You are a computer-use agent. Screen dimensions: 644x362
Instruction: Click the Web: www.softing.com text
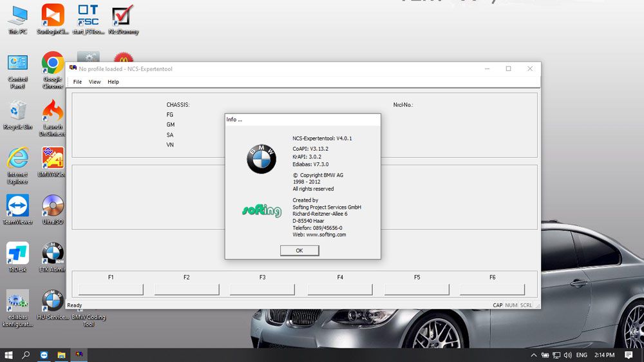click(319, 234)
